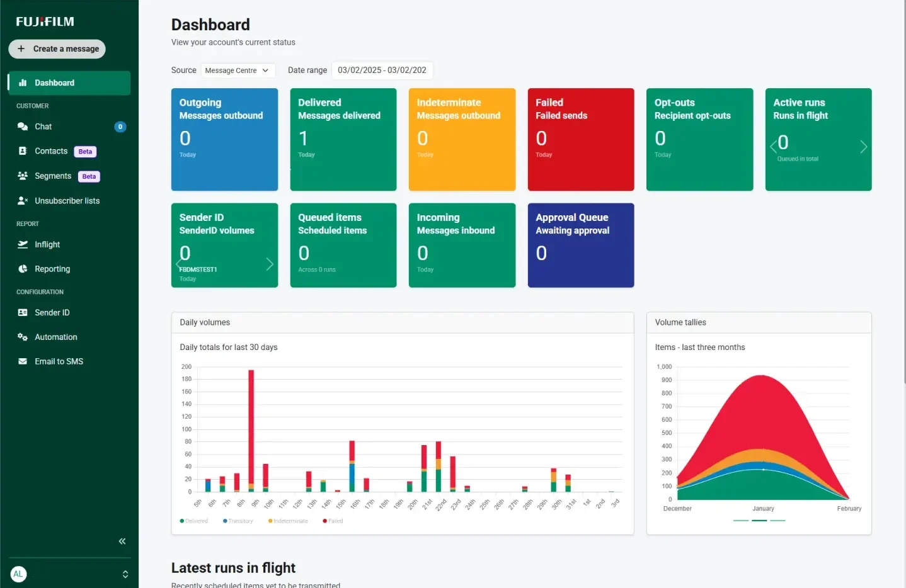Toggle Delivered series in chart legend
The height and width of the screenshot is (588, 906).
[194, 521]
